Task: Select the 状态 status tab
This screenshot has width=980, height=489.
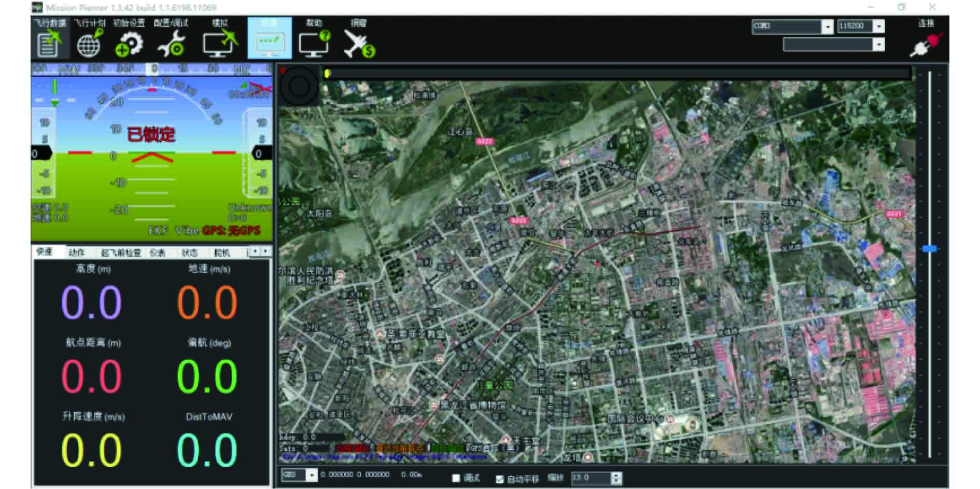Action: (189, 253)
